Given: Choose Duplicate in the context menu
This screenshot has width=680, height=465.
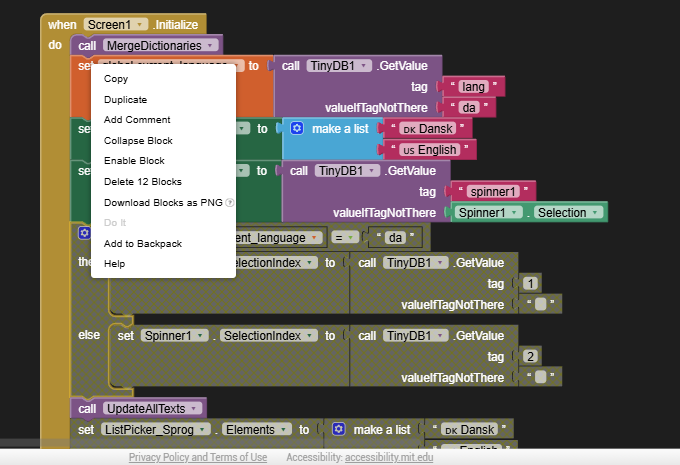Looking at the screenshot, I should tap(125, 100).
